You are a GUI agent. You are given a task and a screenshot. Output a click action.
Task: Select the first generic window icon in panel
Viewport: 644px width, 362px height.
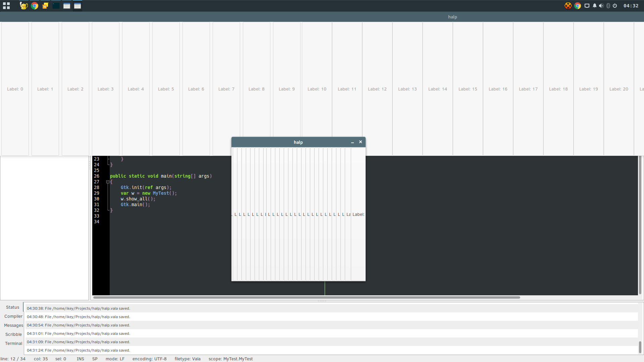pos(67,6)
